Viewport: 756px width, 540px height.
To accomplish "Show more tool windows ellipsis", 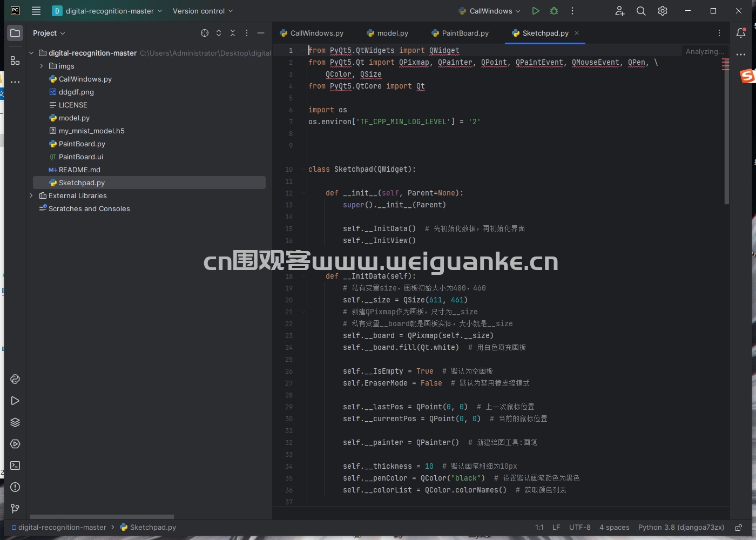I will [x=15, y=82].
